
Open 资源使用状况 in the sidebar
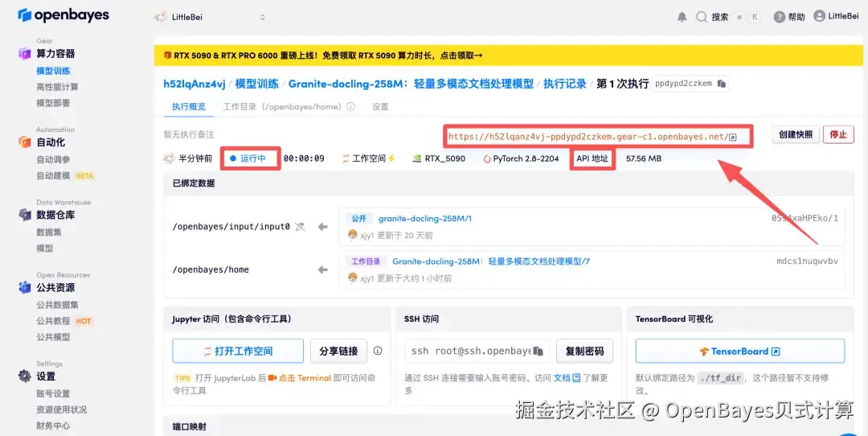click(61, 409)
